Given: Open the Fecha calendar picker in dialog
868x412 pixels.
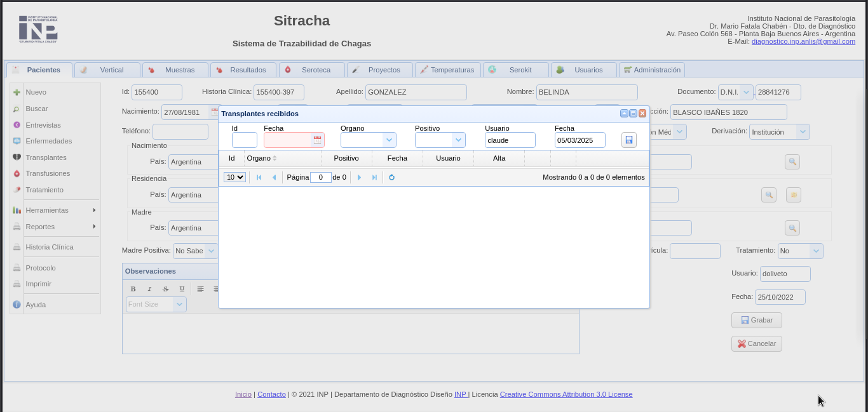Looking at the screenshot, I should pos(317,140).
